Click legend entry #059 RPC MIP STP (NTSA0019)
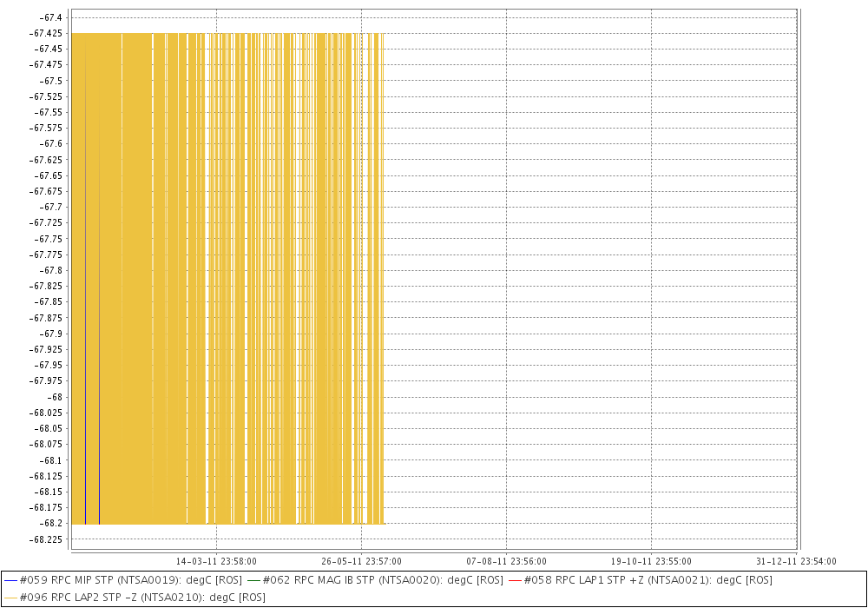The image size is (868, 608). tap(123, 580)
